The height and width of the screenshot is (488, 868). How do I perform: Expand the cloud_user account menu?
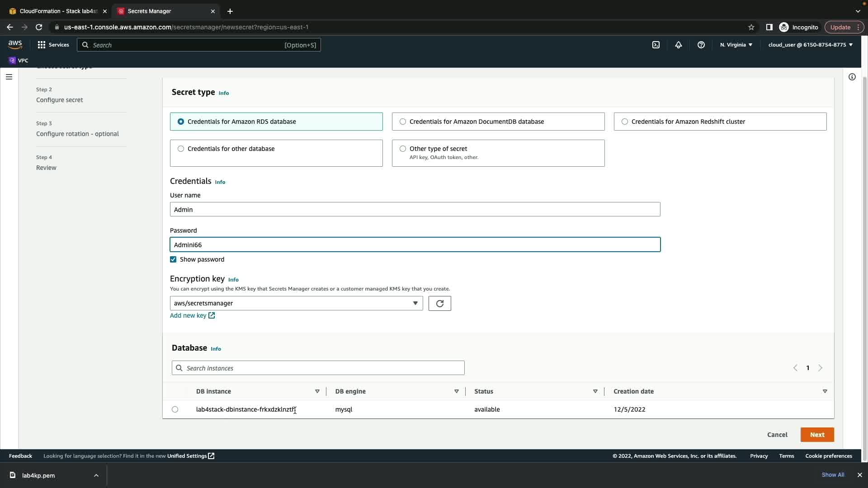tap(810, 45)
